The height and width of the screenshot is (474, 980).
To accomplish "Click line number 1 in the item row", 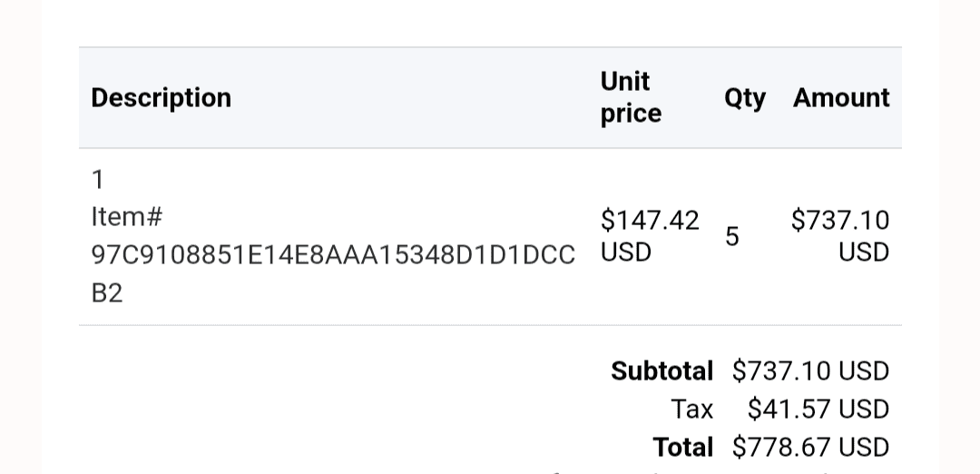I will click(98, 180).
